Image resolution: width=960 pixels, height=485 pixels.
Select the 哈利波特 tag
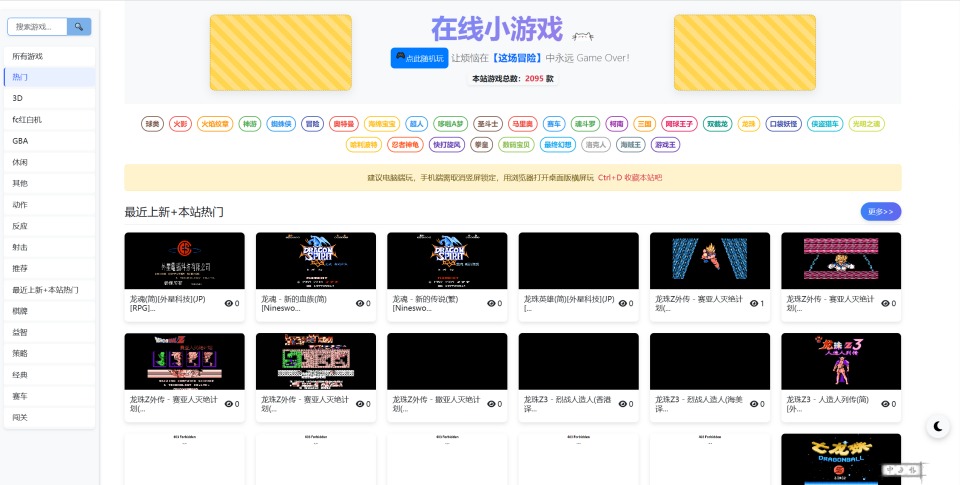click(364, 145)
